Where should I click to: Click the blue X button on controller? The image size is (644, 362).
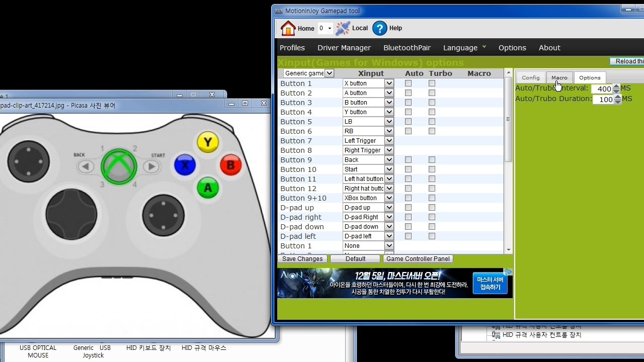(185, 165)
